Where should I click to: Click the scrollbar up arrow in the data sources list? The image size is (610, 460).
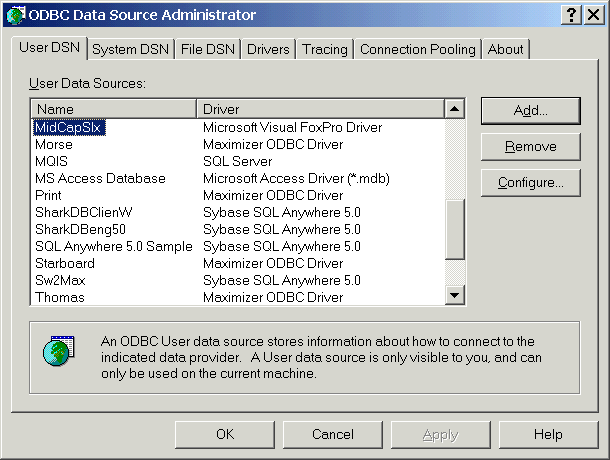tap(454, 109)
